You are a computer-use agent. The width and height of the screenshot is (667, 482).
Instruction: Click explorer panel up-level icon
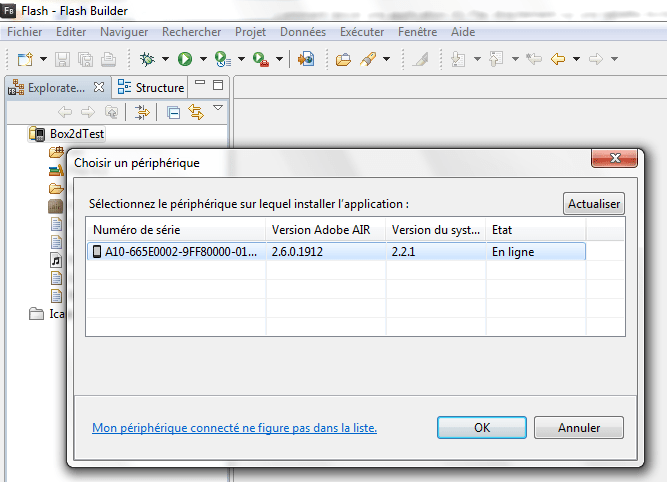click(x=111, y=112)
